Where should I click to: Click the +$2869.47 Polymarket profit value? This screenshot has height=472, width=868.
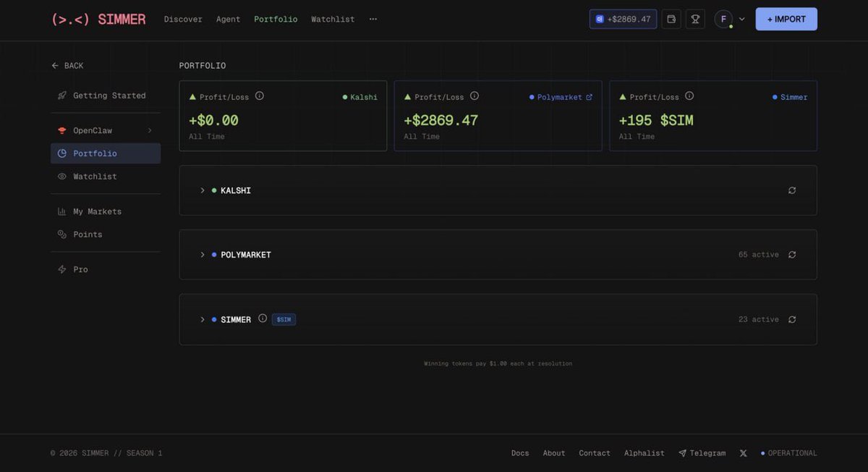tap(441, 120)
